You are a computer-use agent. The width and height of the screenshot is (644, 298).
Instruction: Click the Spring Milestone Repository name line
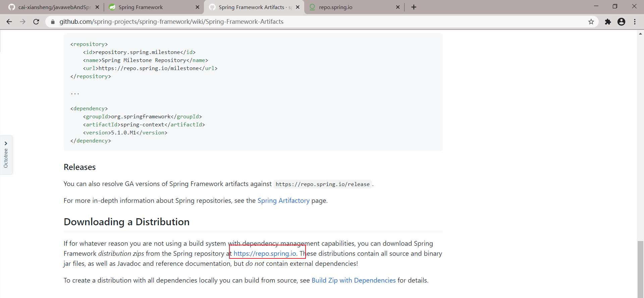click(146, 60)
